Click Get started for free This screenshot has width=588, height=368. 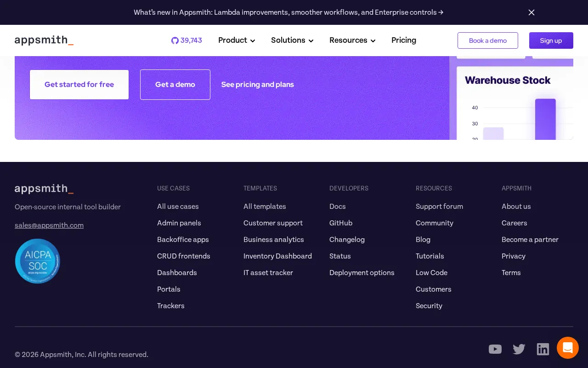tap(79, 85)
